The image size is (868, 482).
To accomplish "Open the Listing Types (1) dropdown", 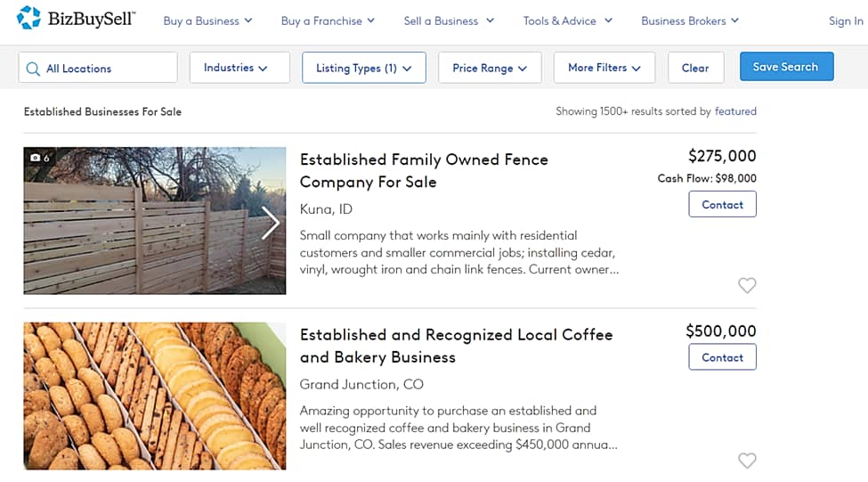I will point(363,68).
